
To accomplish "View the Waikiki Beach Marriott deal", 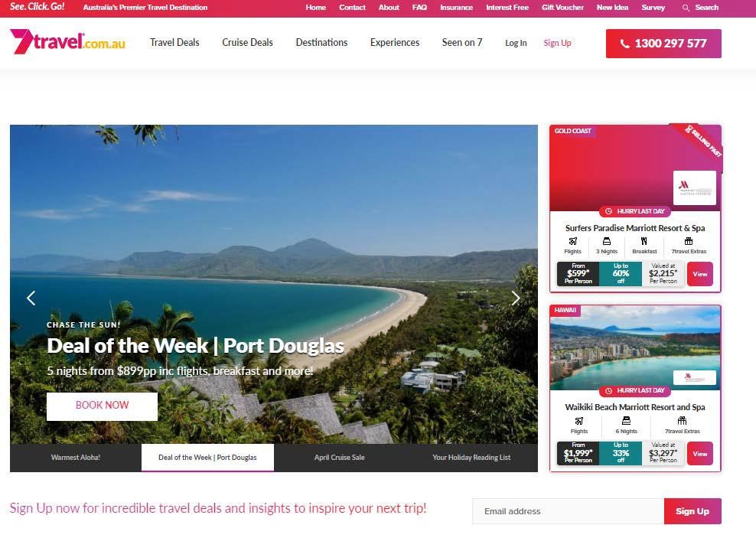I will pos(699,454).
